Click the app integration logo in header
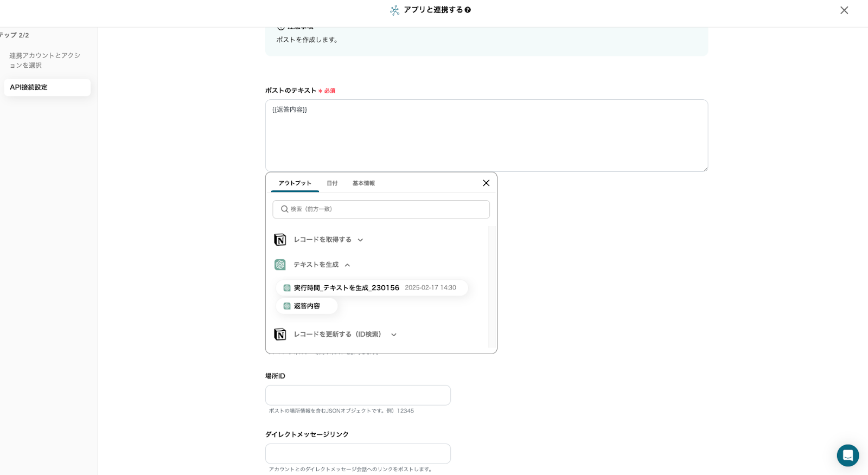The image size is (868, 475). click(x=394, y=10)
